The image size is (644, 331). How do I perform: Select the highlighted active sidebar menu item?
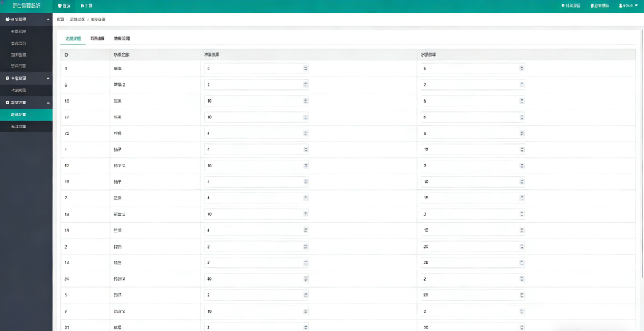click(x=19, y=115)
